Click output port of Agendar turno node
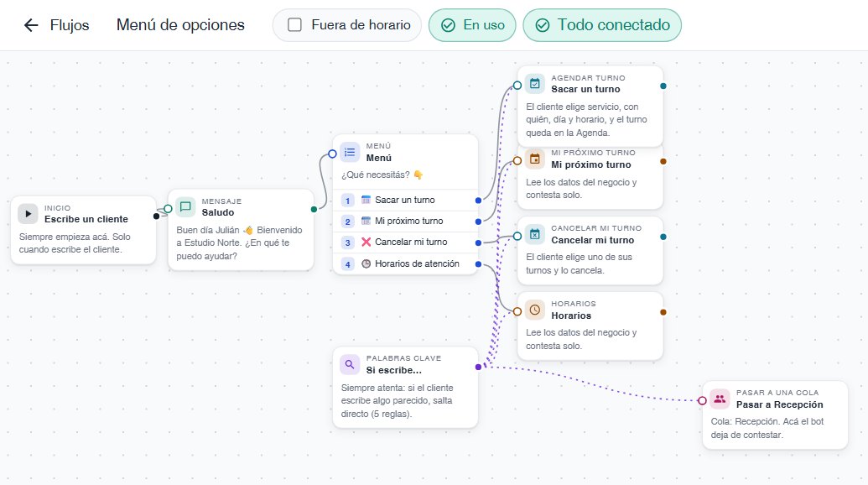The image size is (868, 485). [x=663, y=86]
